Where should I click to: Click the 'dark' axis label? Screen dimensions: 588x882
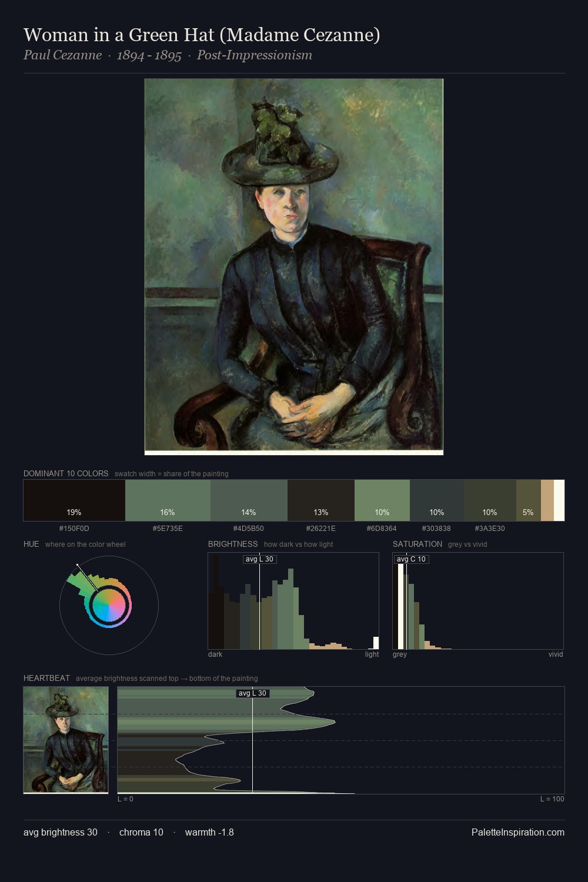click(215, 654)
